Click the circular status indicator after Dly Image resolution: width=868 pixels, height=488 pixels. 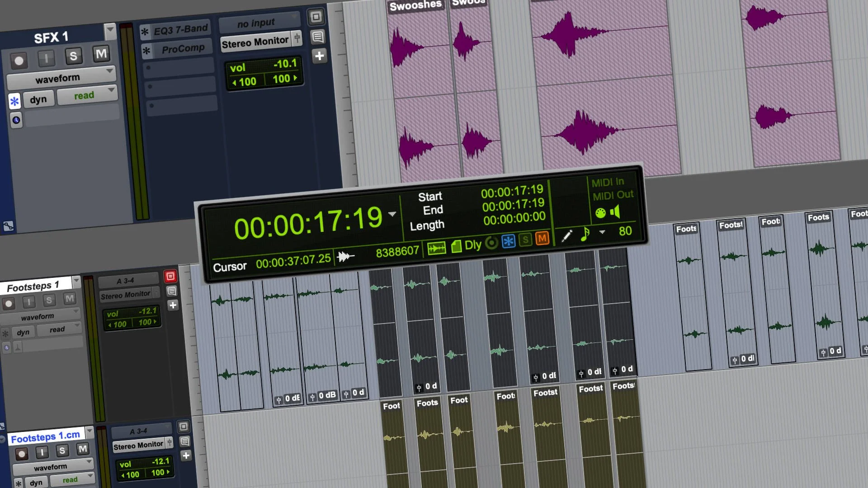coord(492,243)
